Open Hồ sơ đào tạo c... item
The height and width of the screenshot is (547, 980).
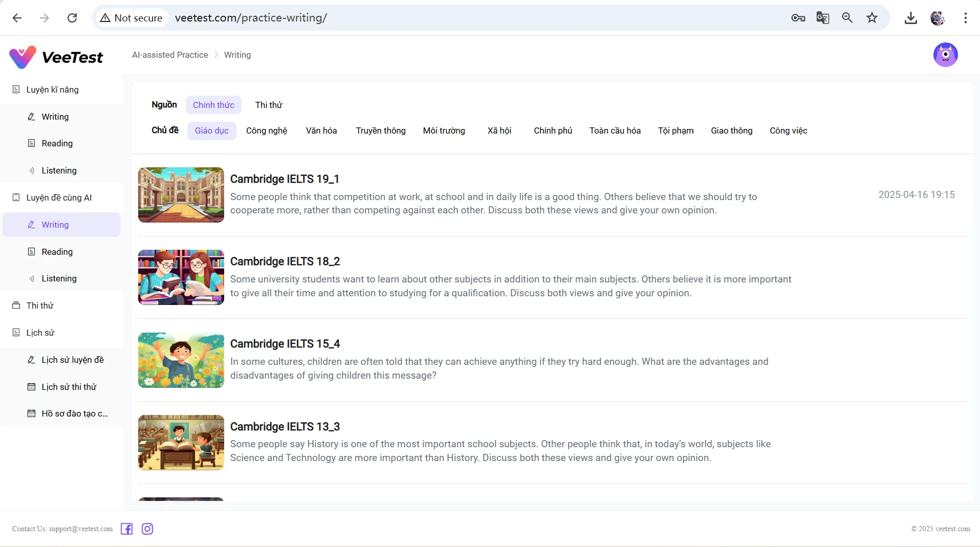(x=61, y=413)
